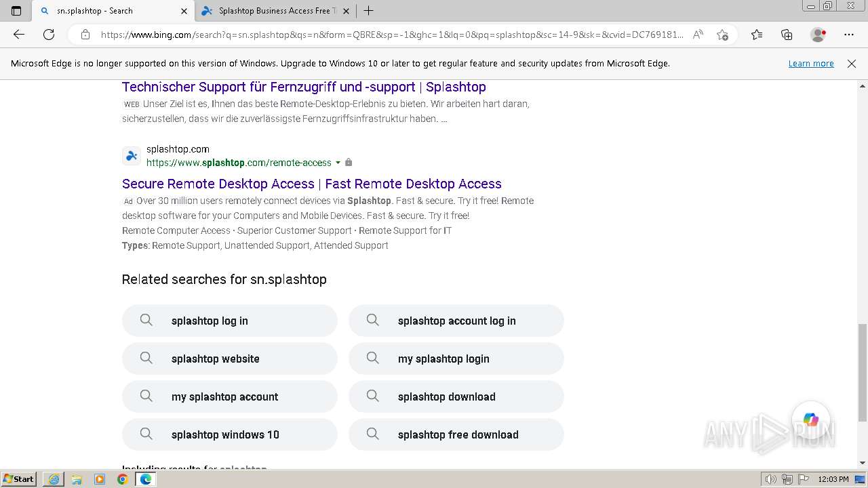Add this page to favorites
The width and height of the screenshot is (868, 488).
click(722, 35)
